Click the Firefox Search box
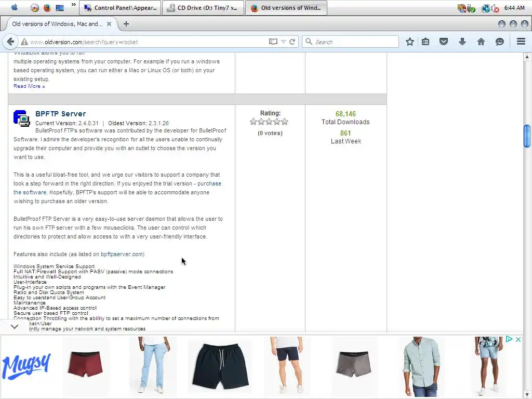Viewport: 532px width, 399px height. pos(350,42)
